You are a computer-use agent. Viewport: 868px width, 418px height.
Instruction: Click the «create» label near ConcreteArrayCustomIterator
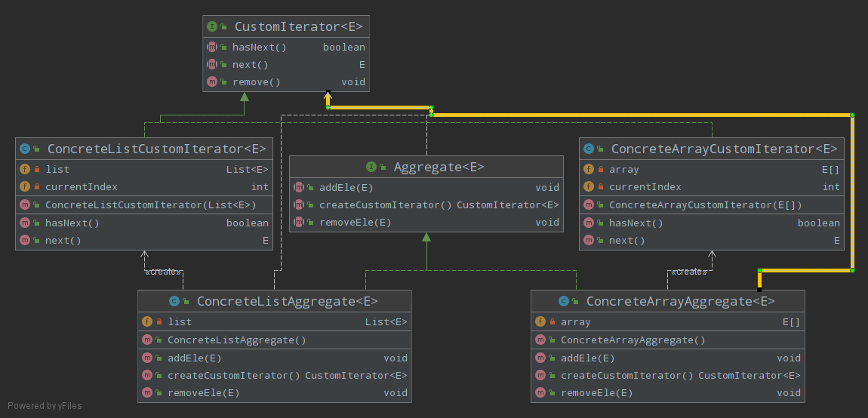pyautogui.click(x=689, y=272)
